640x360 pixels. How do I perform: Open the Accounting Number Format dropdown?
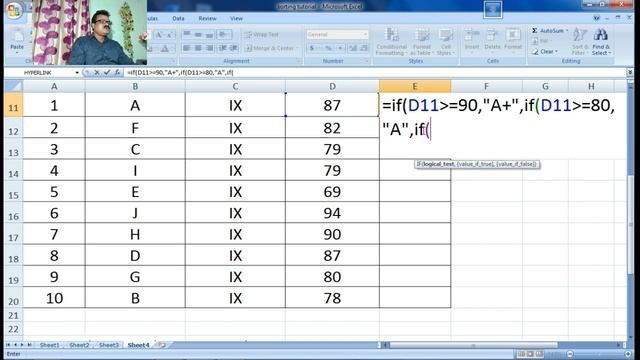[x=313, y=48]
